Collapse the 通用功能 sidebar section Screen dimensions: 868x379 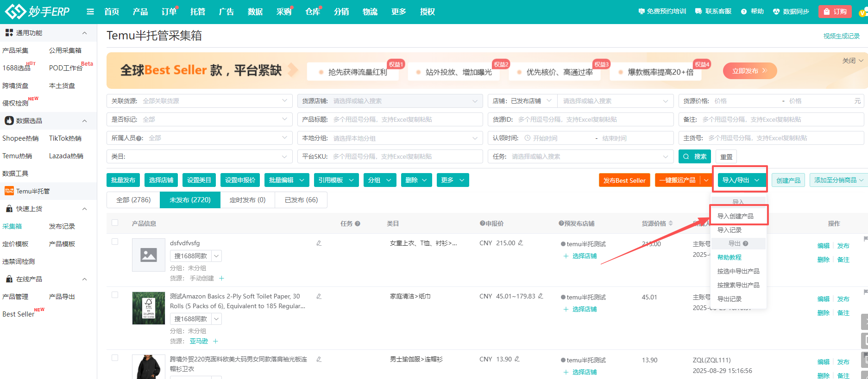click(x=84, y=33)
